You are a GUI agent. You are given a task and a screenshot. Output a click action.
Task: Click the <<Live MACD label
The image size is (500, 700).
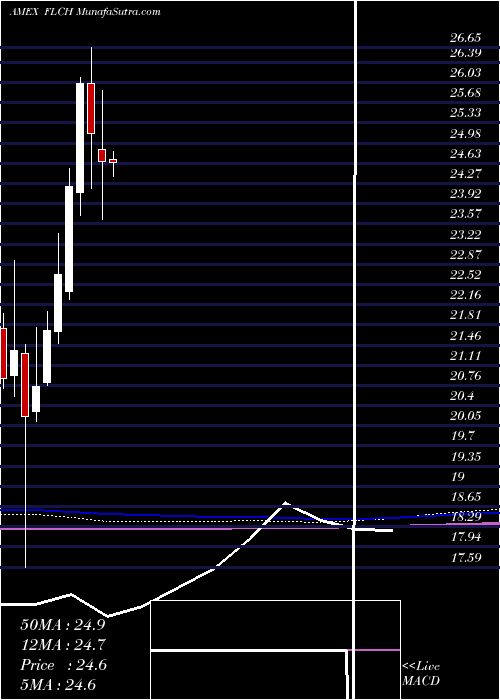point(421,674)
